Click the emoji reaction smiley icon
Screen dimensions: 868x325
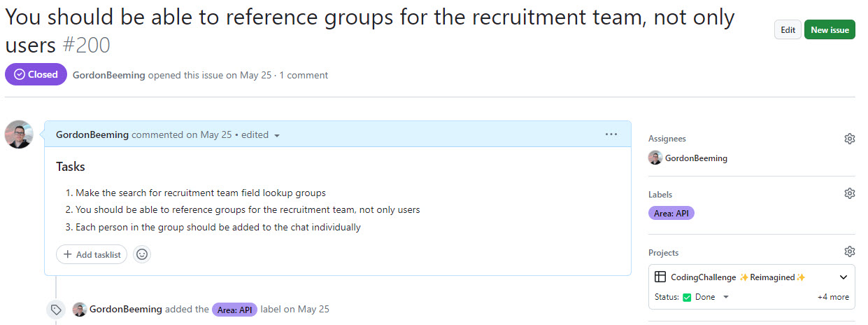coord(142,254)
